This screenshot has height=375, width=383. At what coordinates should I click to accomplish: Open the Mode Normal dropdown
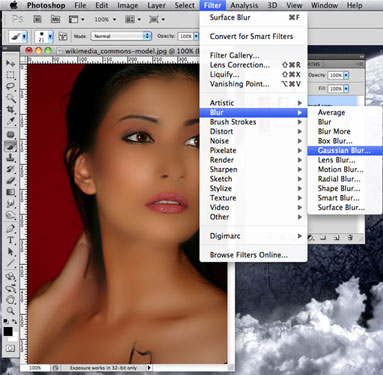pos(121,36)
